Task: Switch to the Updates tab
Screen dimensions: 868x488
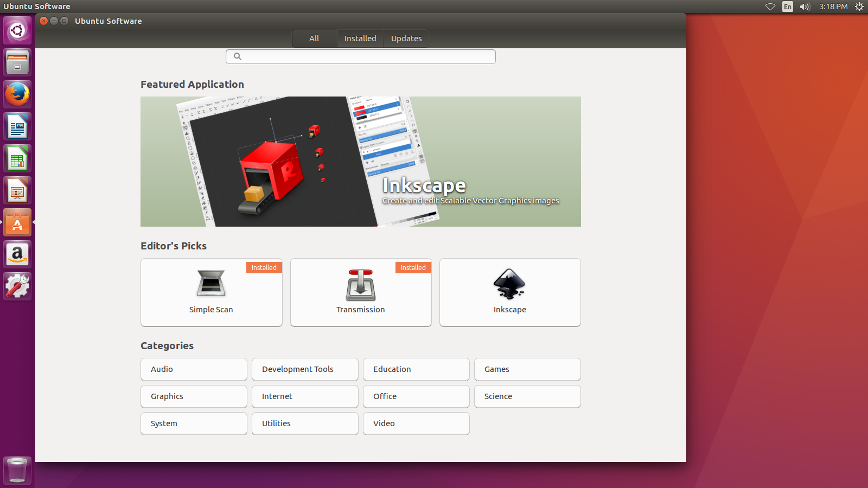Action: (x=406, y=38)
